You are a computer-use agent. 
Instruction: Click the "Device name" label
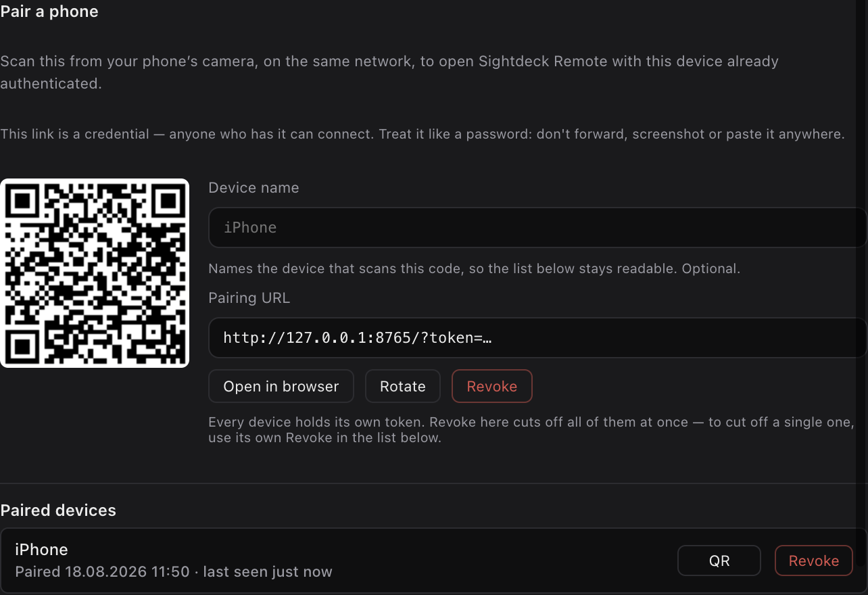pyautogui.click(x=254, y=188)
